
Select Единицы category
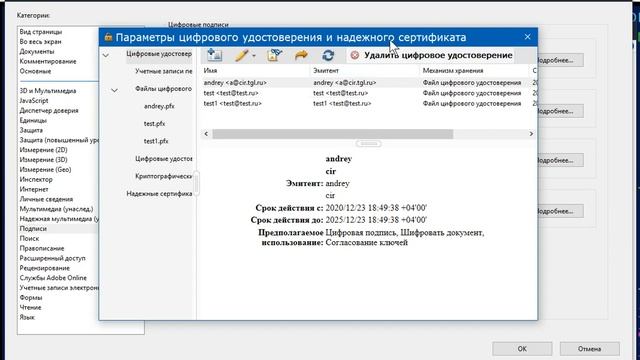tap(33, 120)
